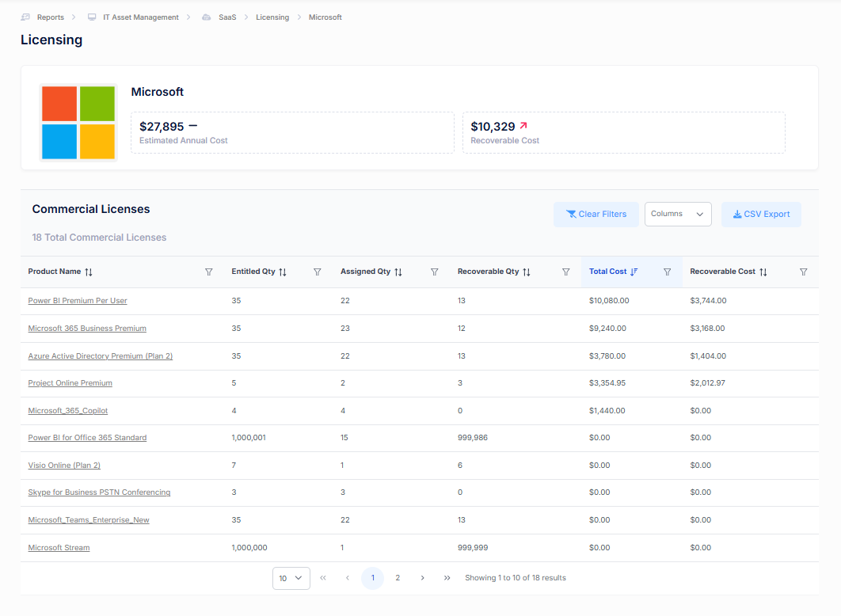The image size is (841, 616).
Task: Open the Entitled Qty column filter
Action: tap(318, 272)
